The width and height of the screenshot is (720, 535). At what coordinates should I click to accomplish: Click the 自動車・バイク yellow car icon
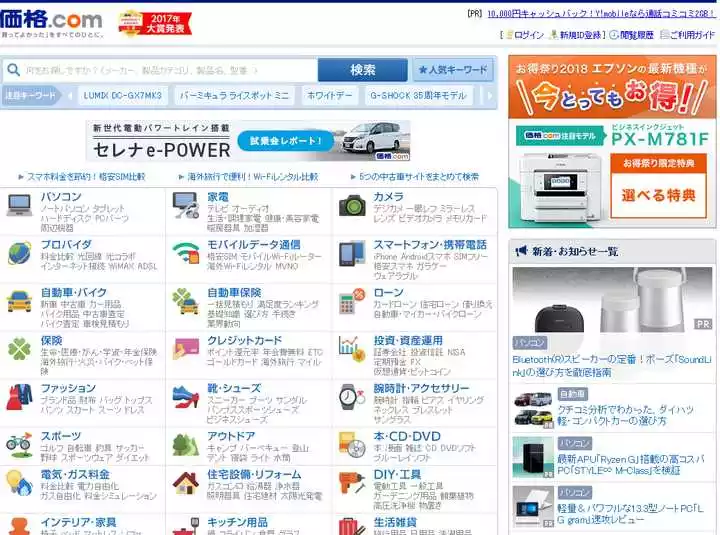pos(19,301)
